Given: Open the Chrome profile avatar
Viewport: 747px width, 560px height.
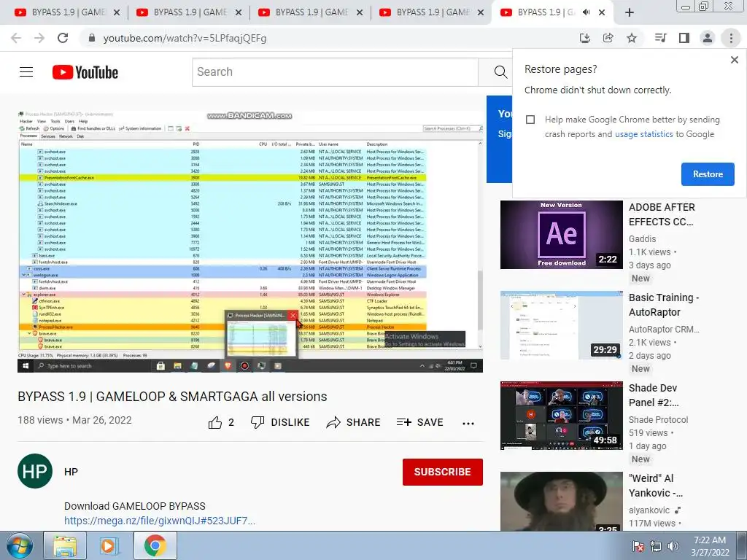Looking at the screenshot, I should [x=708, y=38].
